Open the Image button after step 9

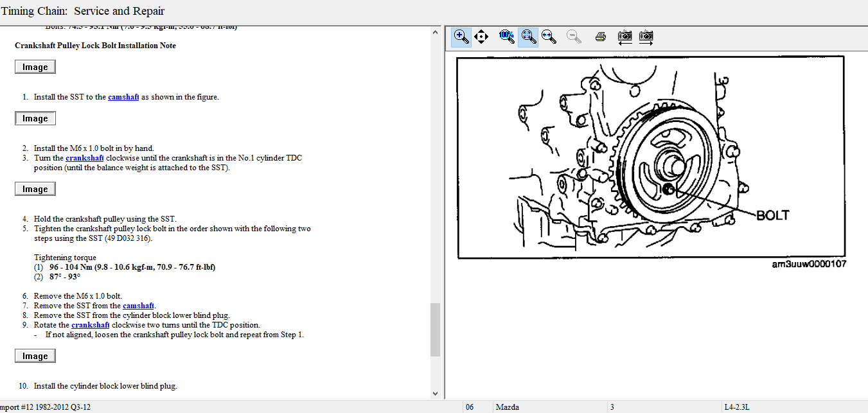35,356
